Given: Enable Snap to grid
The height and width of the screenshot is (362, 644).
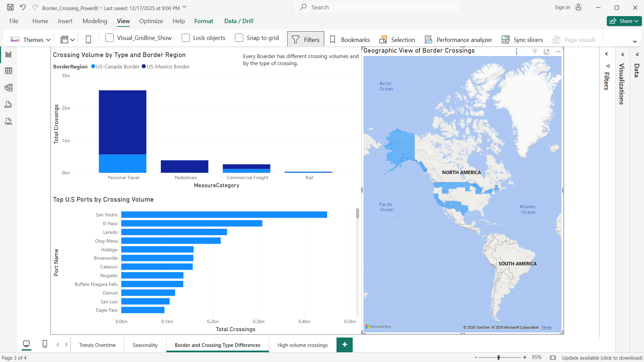Looking at the screenshot, I should pos(239,38).
